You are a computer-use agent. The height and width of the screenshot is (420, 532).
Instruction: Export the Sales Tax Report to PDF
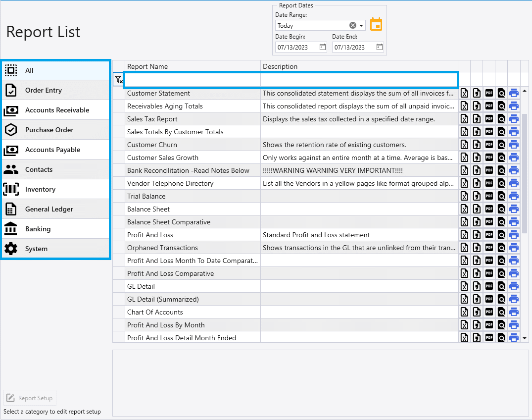[x=489, y=119]
